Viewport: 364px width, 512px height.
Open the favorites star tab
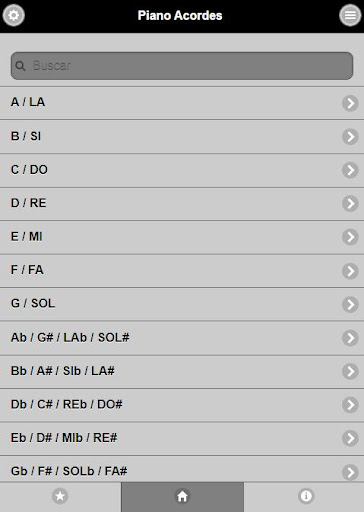click(x=60, y=496)
